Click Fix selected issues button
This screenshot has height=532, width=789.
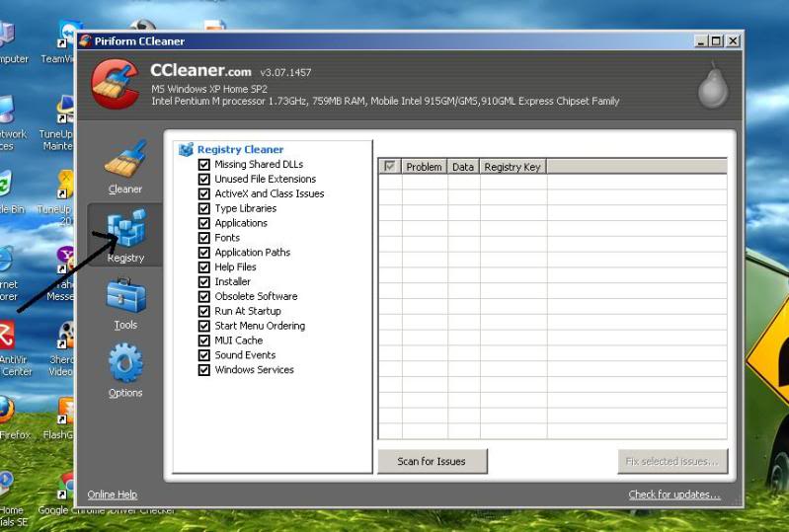pyautogui.click(x=672, y=461)
